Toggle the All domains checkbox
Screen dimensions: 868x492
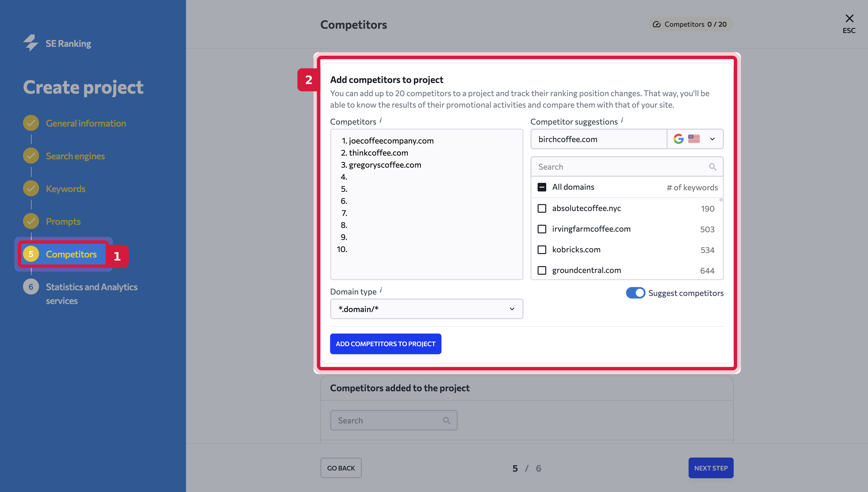tap(542, 187)
